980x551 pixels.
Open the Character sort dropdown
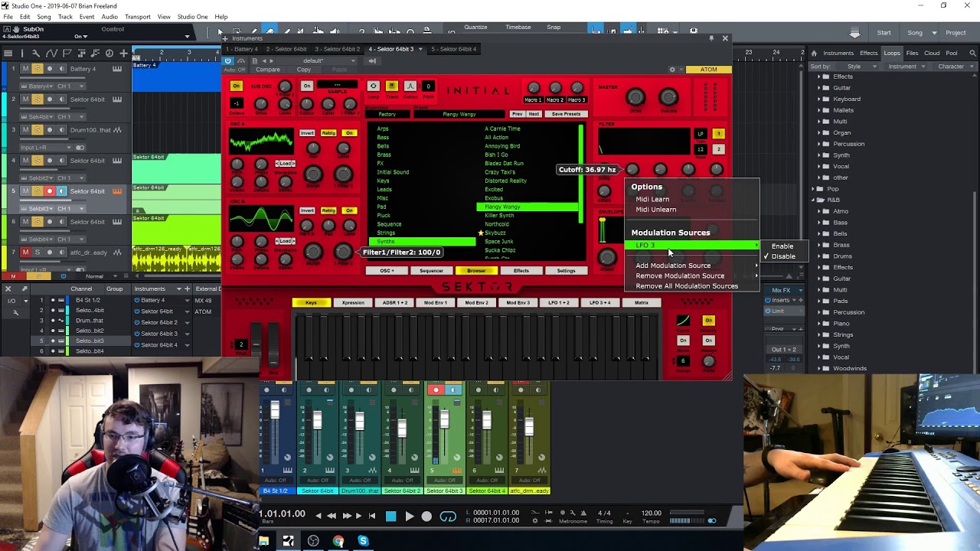point(955,67)
